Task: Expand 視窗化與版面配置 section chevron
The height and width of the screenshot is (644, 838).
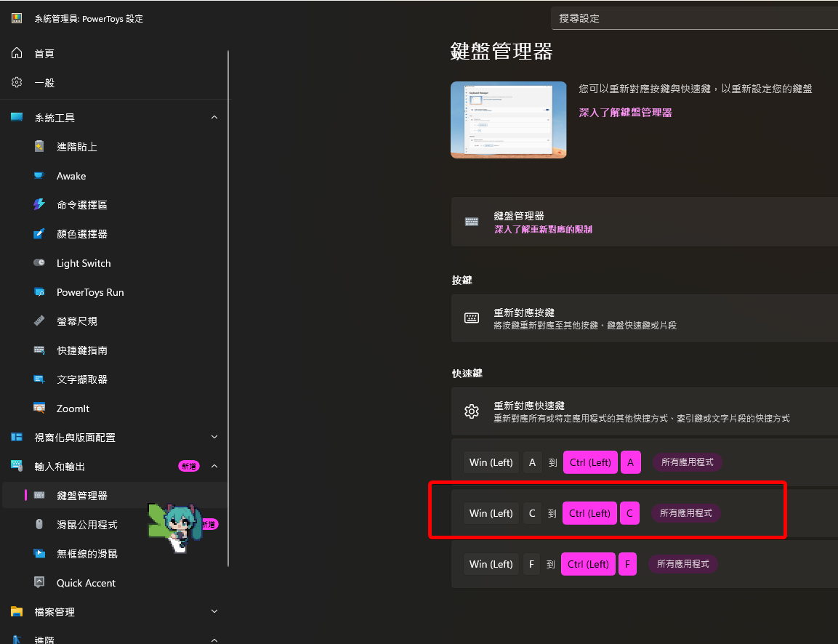Action: (x=214, y=437)
